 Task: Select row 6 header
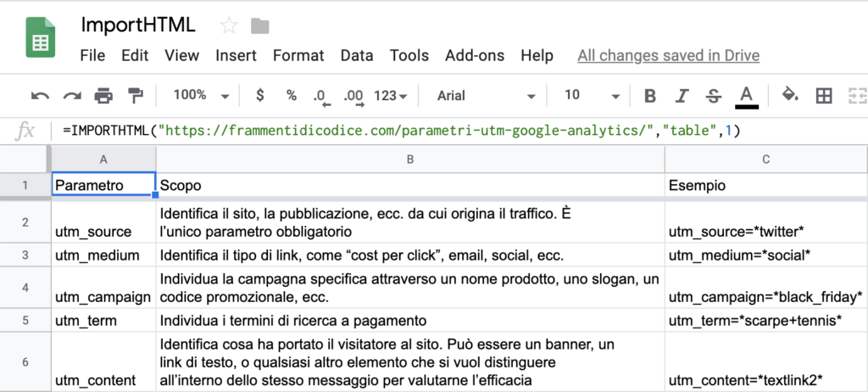[x=25, y=362]
